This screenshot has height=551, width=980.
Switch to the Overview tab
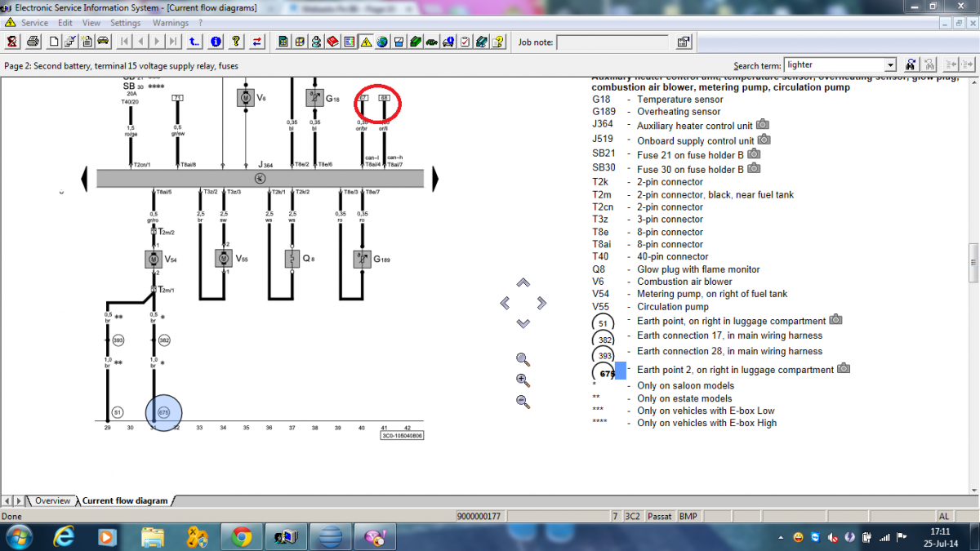point(51,500)
